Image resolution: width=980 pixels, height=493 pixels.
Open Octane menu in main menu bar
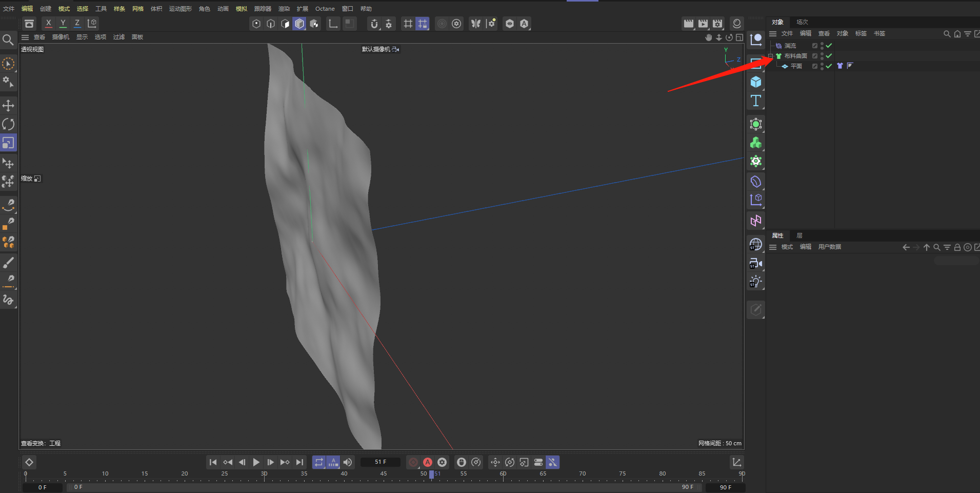325,9
